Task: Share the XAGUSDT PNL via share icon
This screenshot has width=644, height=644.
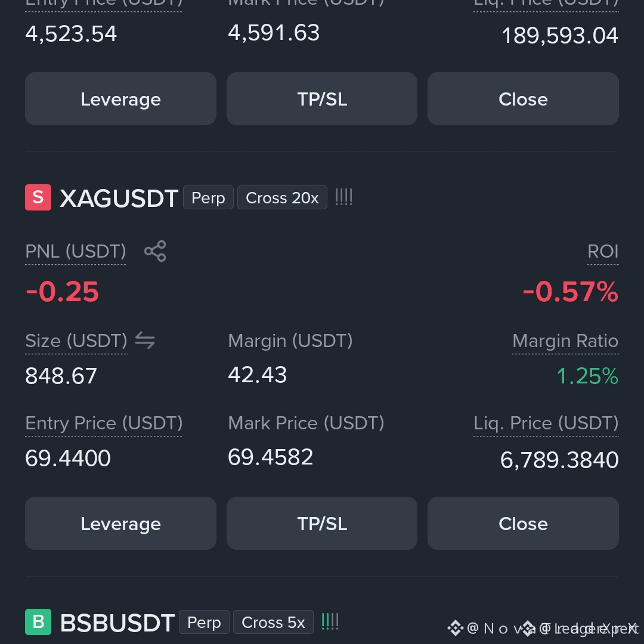Action: pos(155,251)
